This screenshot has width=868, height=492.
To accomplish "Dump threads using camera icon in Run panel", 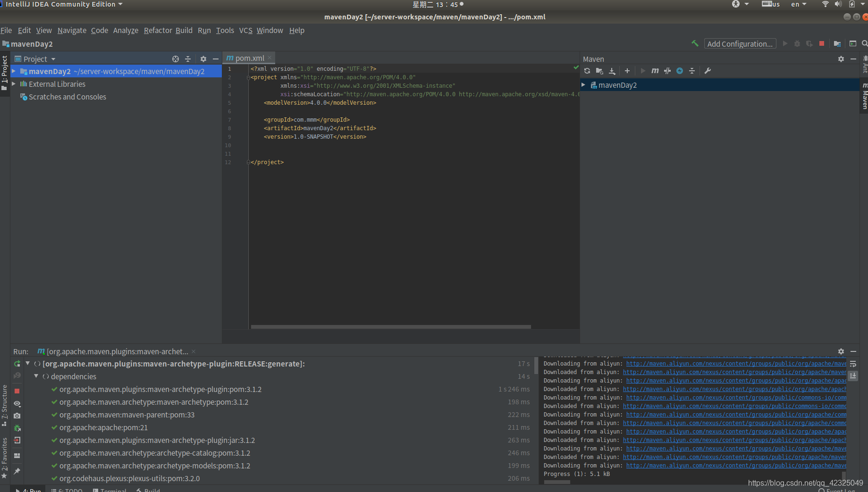I will coord(17,416).
